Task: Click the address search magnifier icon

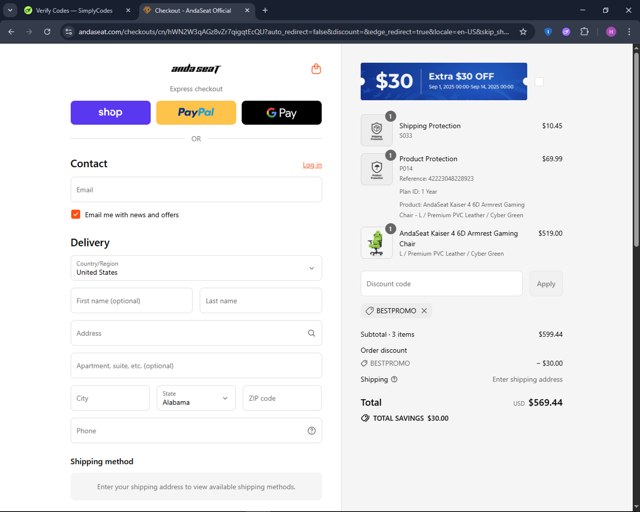Action: (x=311, y=333)
